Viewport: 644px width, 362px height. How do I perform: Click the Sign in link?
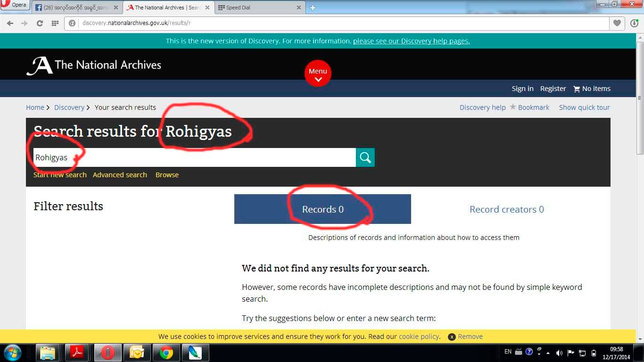[522, 89]
